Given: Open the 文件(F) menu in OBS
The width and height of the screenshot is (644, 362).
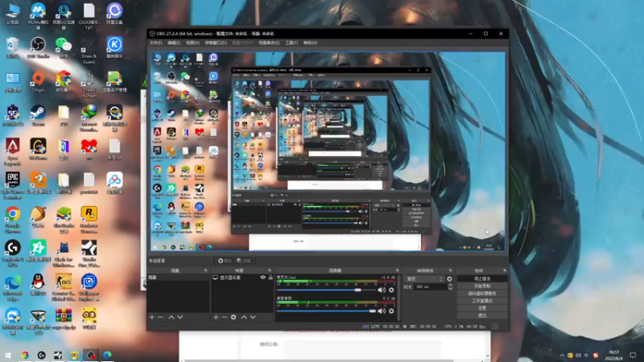Looking at the screenshot, I should (156, 43).
